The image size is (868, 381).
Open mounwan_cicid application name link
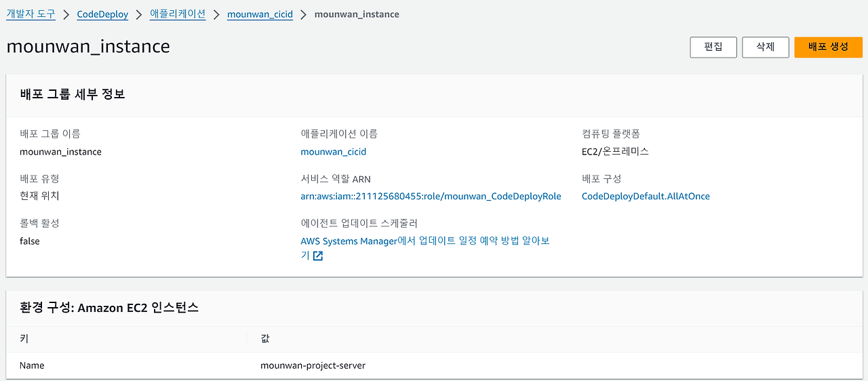click(x=334, y=152)
